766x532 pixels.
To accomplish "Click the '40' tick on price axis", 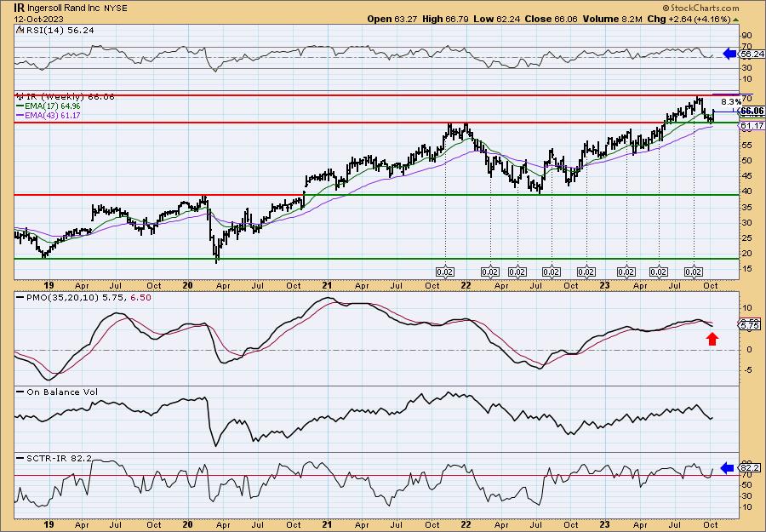I will (x=746, y=192).
